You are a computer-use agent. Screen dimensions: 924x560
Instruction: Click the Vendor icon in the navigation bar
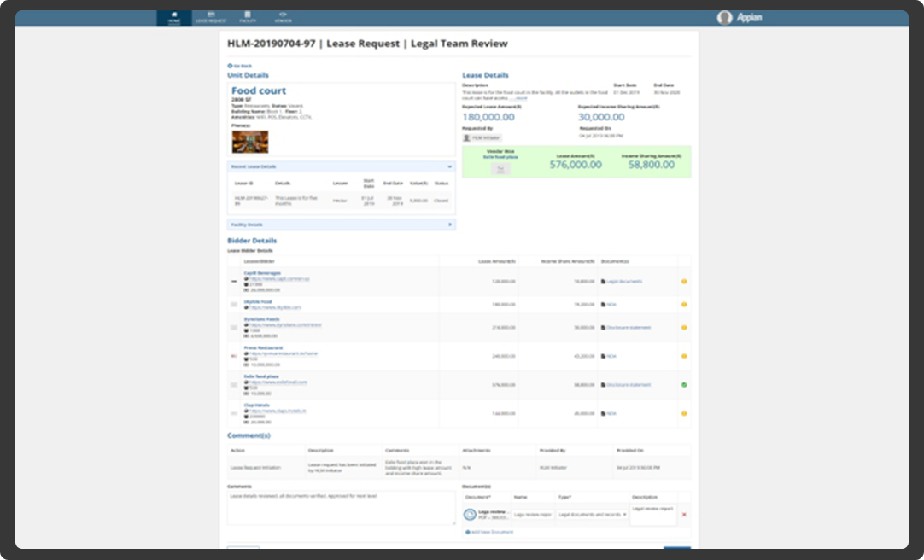click(x=282, y=15)
